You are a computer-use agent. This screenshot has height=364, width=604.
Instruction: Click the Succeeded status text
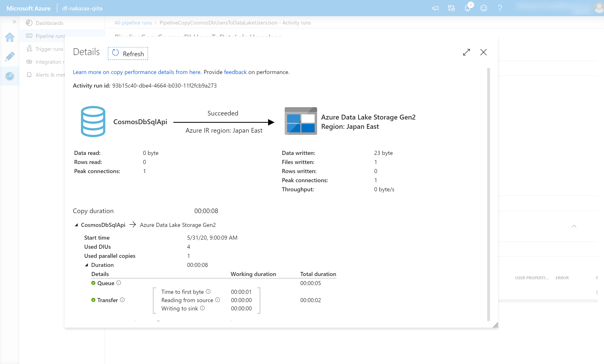pos(223,113)
